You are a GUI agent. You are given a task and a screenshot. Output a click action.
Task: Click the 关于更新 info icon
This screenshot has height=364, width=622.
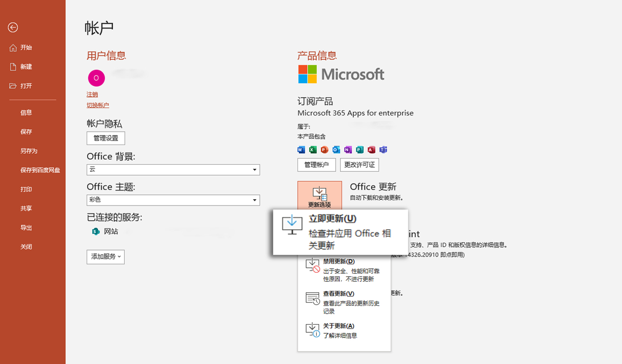[312, 330]
